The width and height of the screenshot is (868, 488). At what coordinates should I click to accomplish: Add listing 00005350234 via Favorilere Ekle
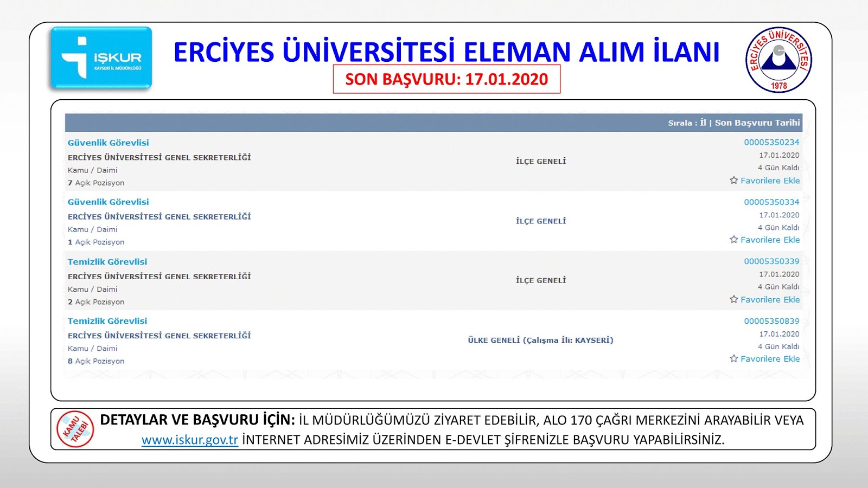[x=770, y=181]
